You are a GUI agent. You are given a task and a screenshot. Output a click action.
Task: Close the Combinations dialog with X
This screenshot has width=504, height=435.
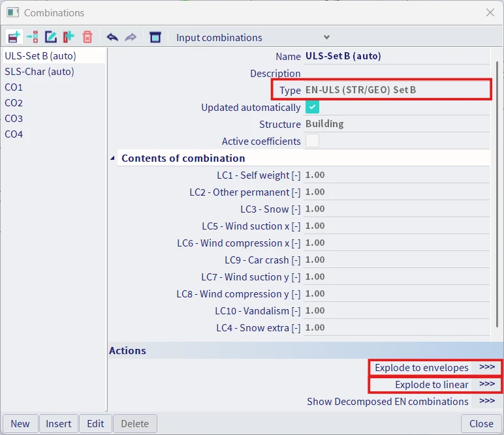(490, 12)
